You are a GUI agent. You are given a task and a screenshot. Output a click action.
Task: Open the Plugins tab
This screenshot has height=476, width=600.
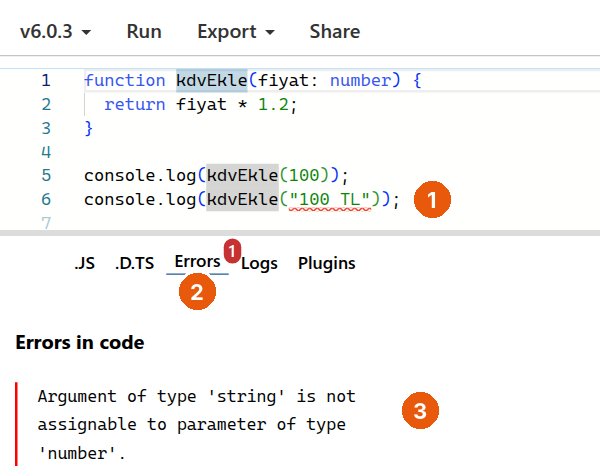tap(326, 263)
